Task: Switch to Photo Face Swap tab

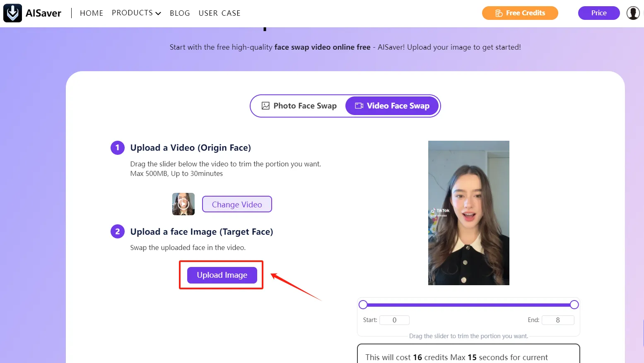Action: pyautogui.click(x=299, y=106)
